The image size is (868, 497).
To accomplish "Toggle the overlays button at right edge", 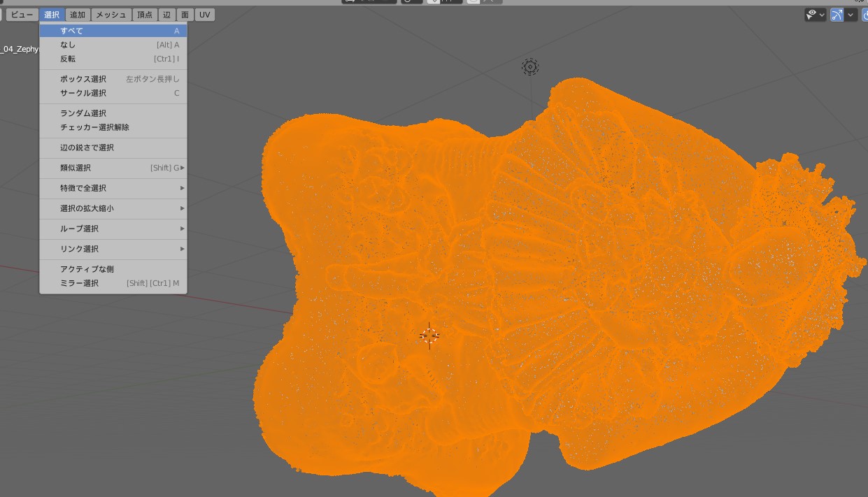I will [865, 15].
